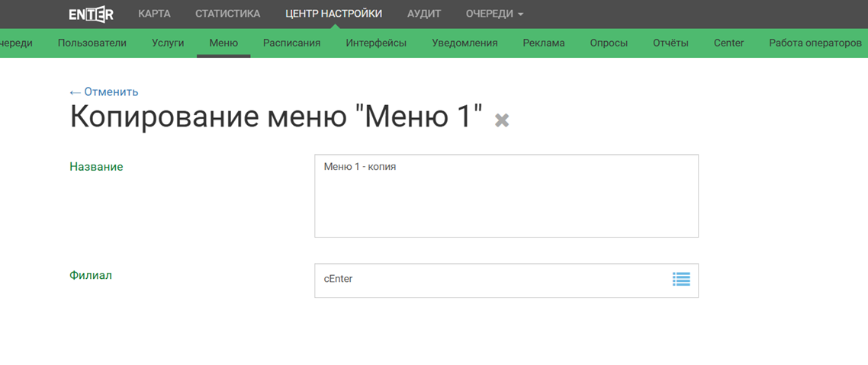Open the КАРТА top menu item
868x365 pixels.
click(x=154, y=14)
